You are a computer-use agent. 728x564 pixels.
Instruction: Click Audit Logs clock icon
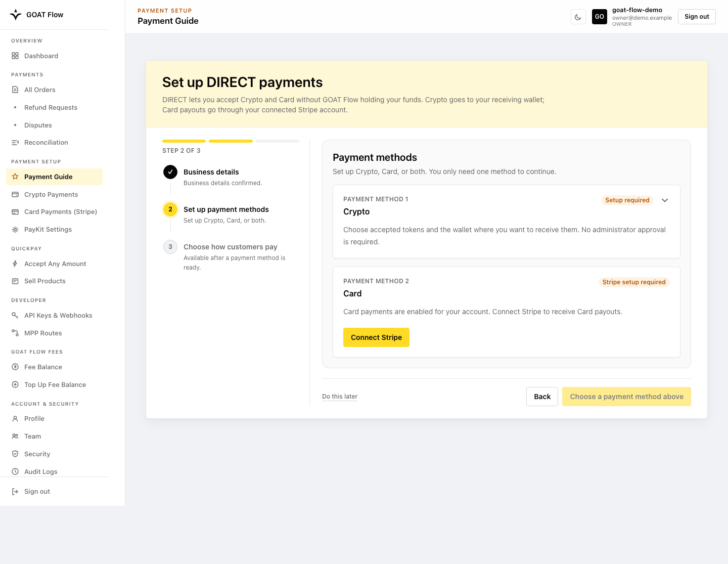pyautogui.click(x=15, y=471)
